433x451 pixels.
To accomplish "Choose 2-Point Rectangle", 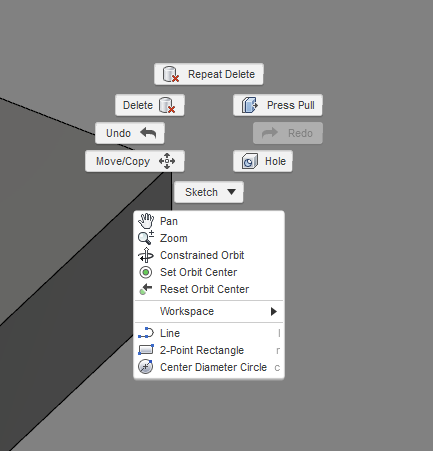I will pos(209,350).
